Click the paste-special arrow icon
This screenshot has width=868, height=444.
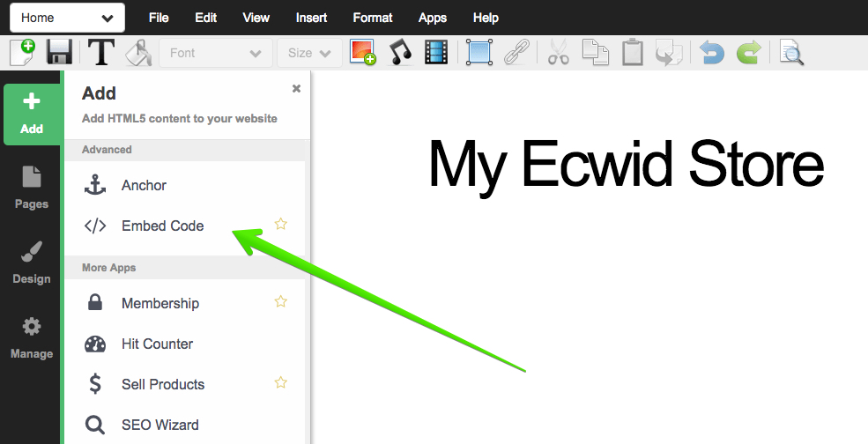point(669,53)
